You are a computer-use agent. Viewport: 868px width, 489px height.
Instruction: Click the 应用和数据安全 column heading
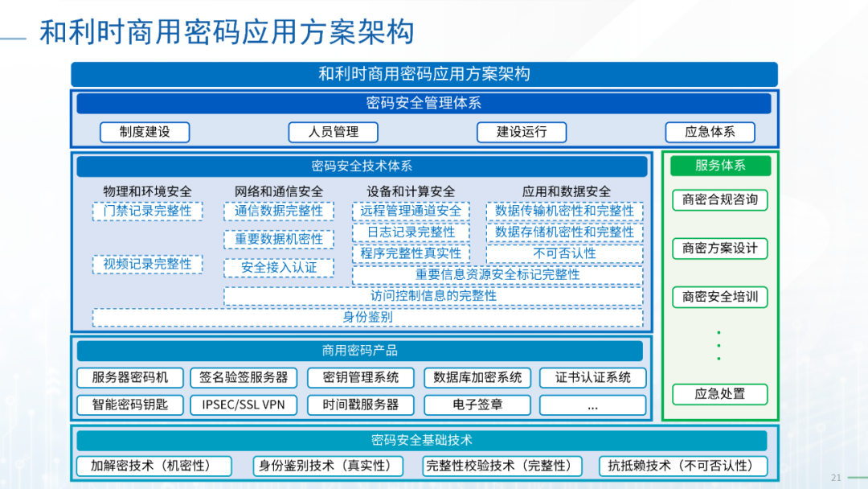[x=567, y=191]
